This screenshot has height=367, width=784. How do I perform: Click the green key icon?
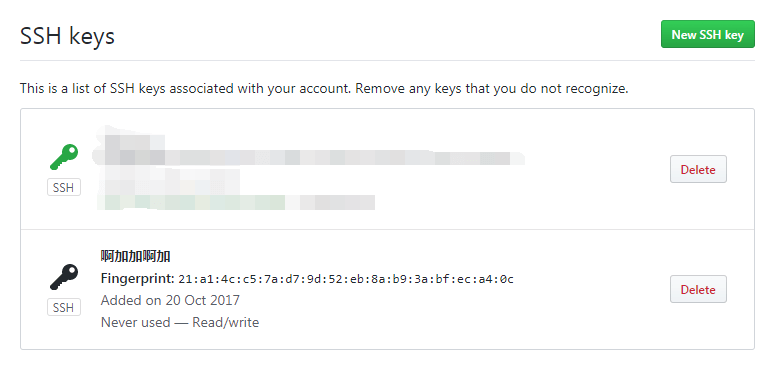pos(64,156)
